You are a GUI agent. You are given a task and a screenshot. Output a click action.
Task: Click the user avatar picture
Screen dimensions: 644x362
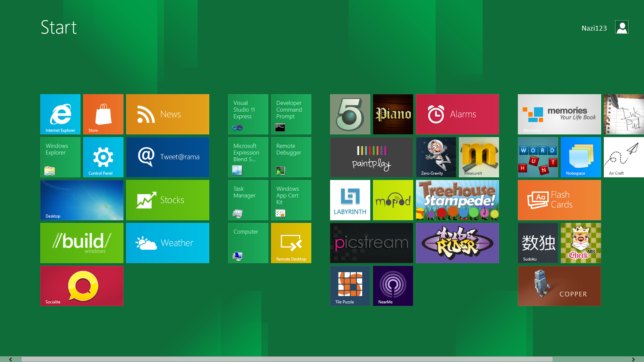pyautogui.click(x=622, y=27)
